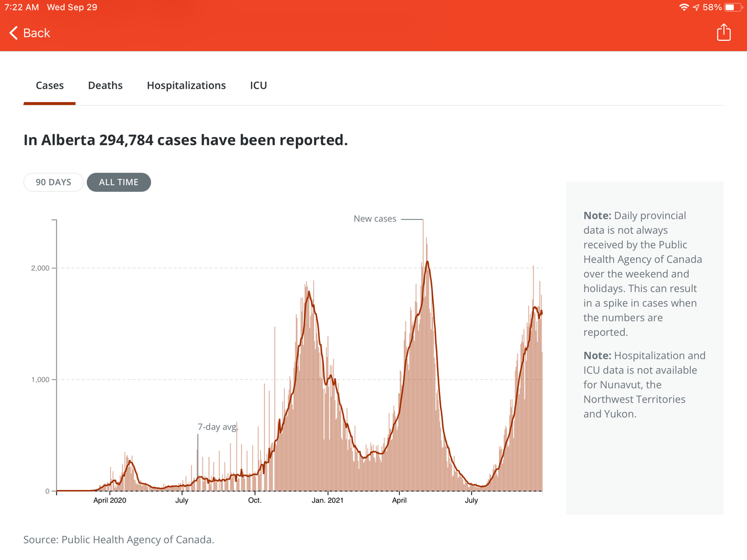Select the 90 DAYS range toggle
Screen dimensions: 747x560
coord(53,182)
